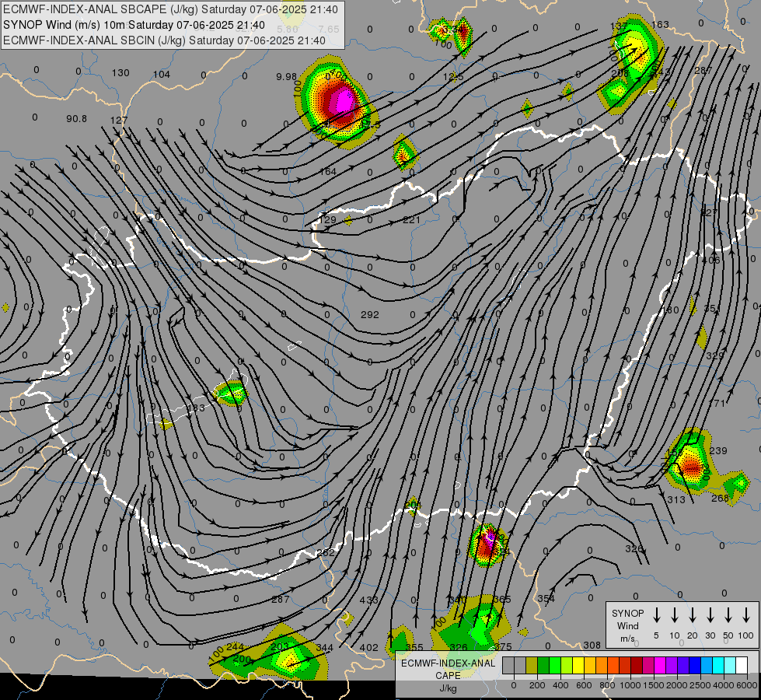Select the pure yellow CAPE legend swatch
Screen dimensions: 761x700
coord(578,666)
